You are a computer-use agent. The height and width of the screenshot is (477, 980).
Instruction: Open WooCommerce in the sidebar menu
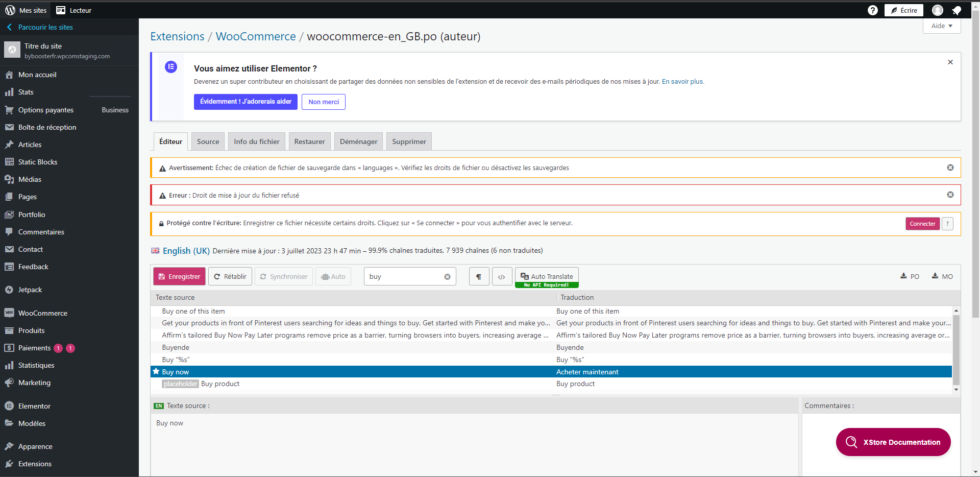43,313
